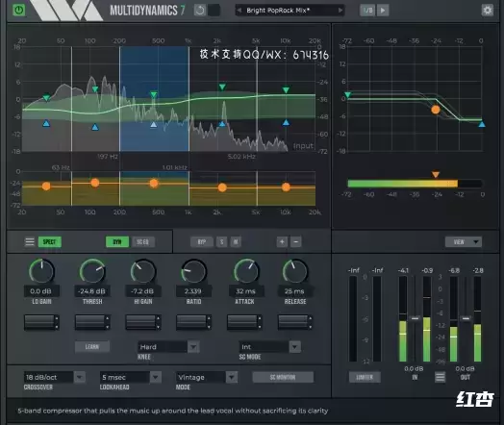
Task: Add a band with plus button
Action: (282, 242)
